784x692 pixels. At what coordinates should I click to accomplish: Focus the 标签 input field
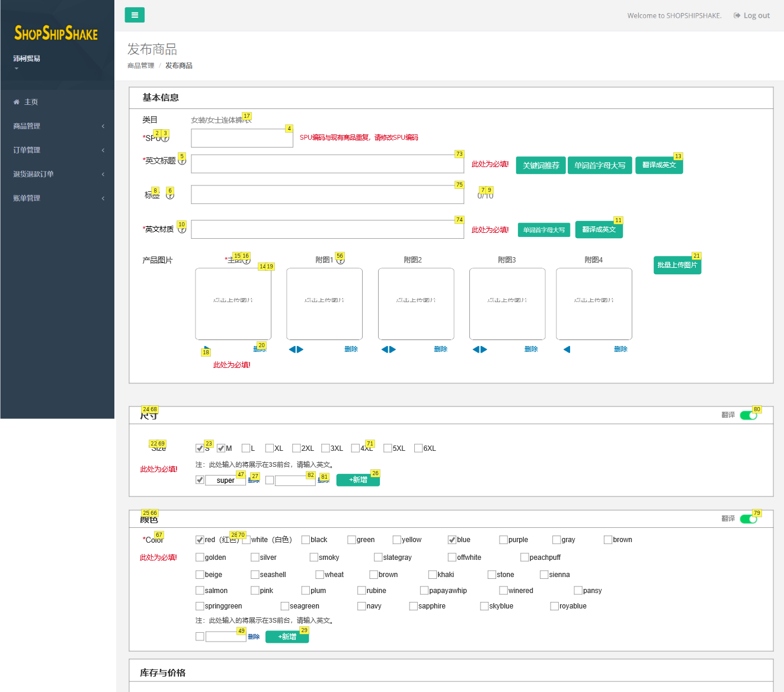tap(327, 194)
